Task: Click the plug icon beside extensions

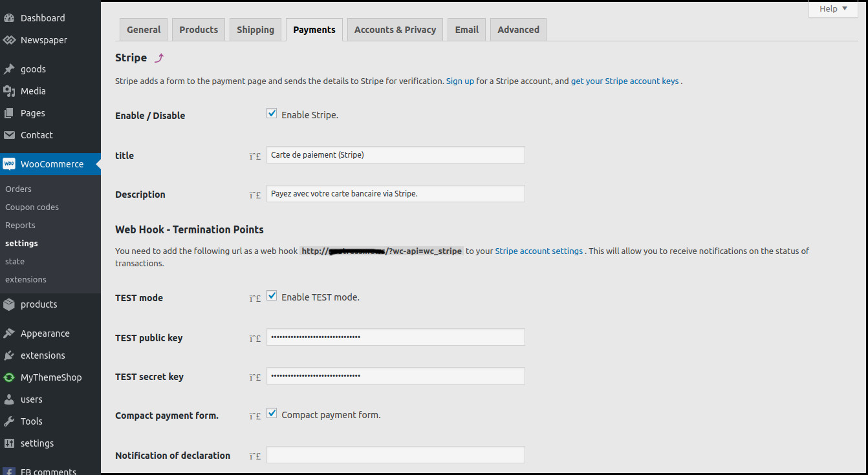Action: 9,355
